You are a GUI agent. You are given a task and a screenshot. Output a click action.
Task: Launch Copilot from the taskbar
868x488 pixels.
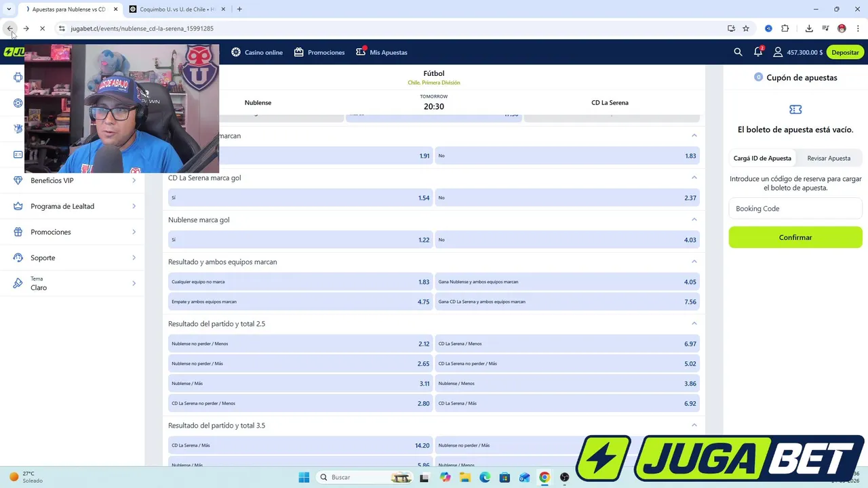coord(445,477)
